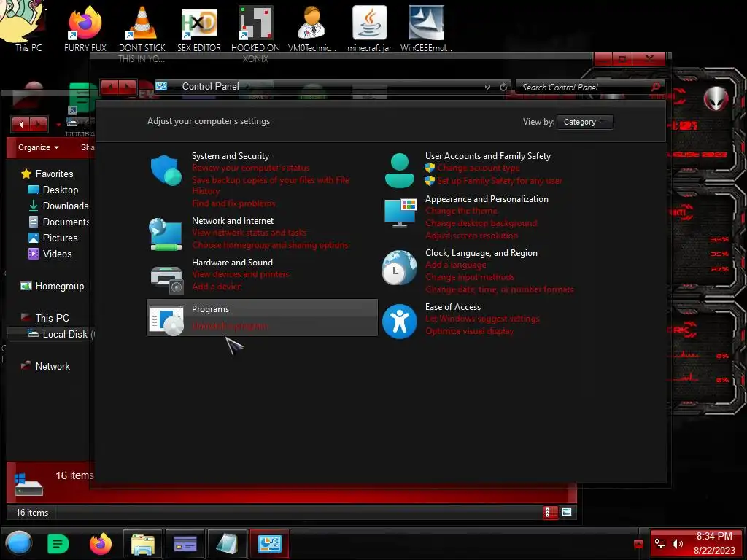Screen dimensions: 747x560
Task: Click Change account type link
Action: click(x=479, y=168)
